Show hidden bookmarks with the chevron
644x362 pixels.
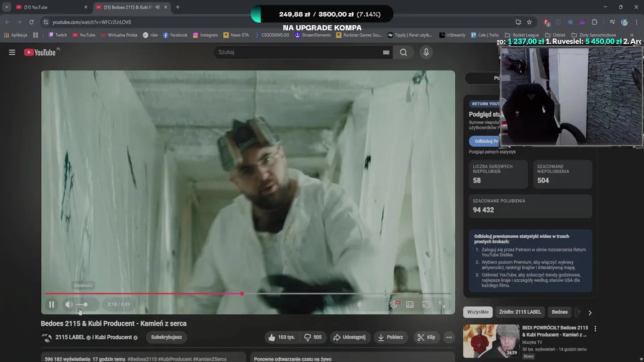click(632, 35)
